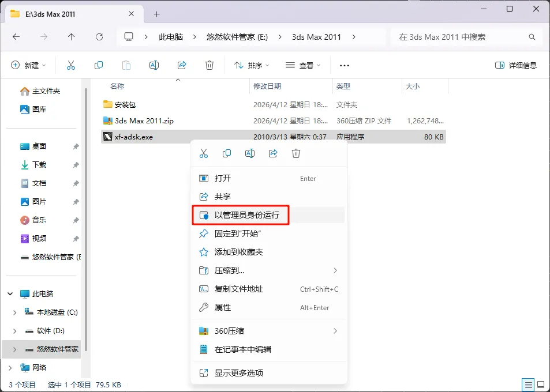This screenshot has width=550, height=392.
Task: Open the 压缩到... submenu
Action: [269, 270]
